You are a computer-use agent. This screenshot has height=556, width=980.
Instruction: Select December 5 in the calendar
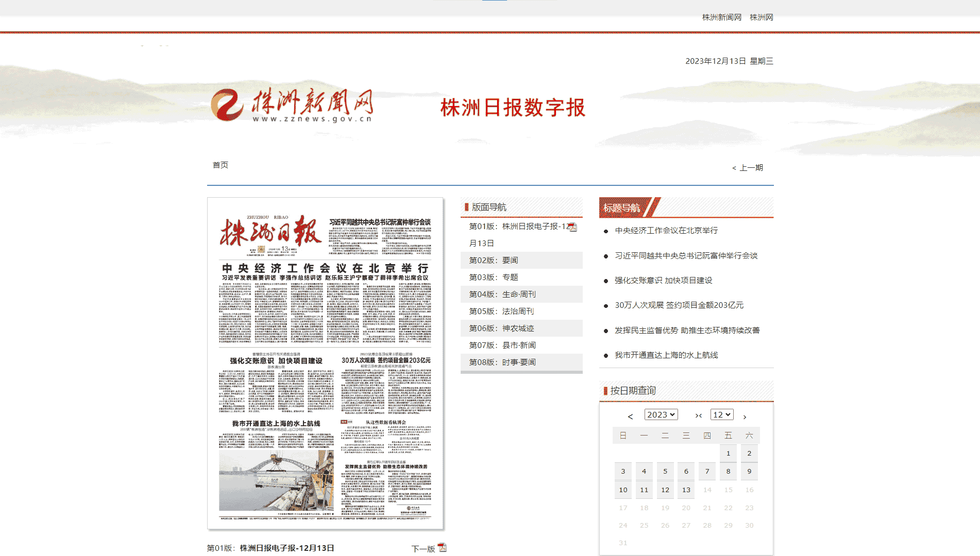pos(665,472)
